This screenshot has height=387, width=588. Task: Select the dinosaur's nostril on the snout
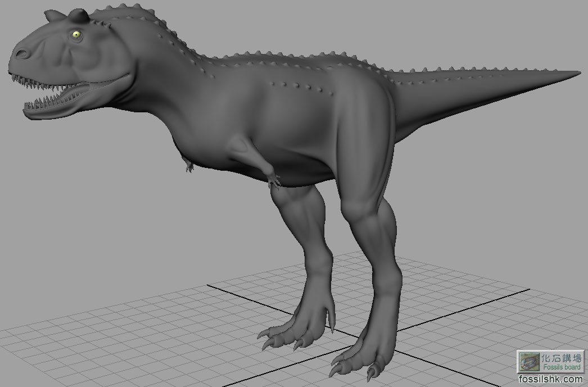(22, 54)
